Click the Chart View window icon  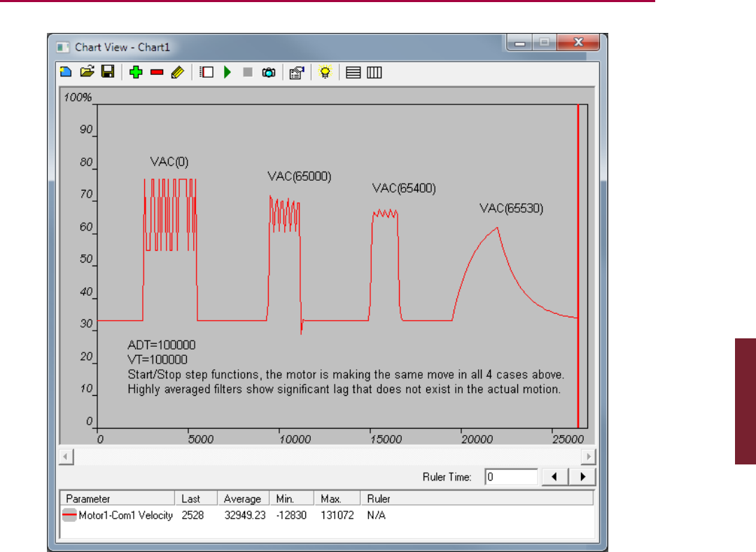coord(63,48)
